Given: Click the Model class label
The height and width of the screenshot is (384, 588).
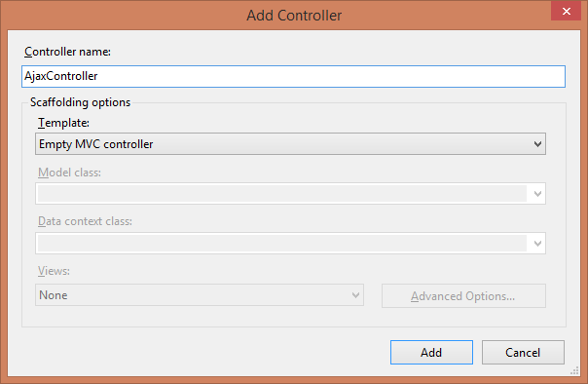Looking at the screenshot, I should (x=69, y=173).
